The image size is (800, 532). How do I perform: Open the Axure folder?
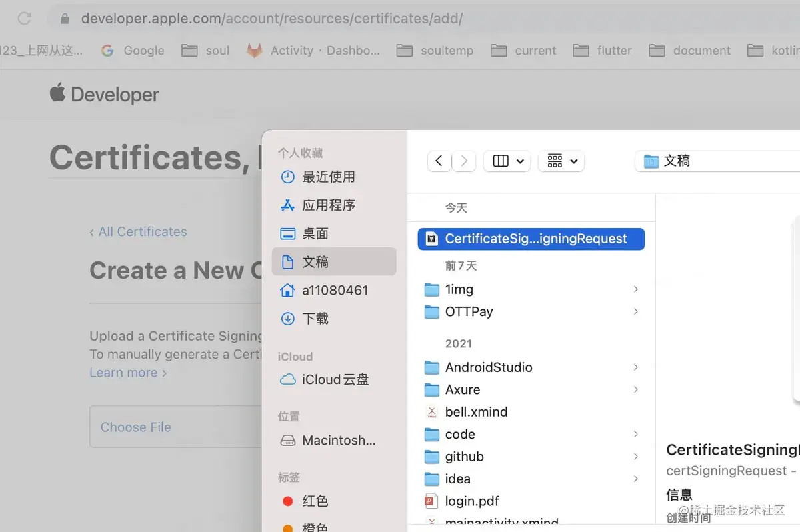click(x=531, y=389)
